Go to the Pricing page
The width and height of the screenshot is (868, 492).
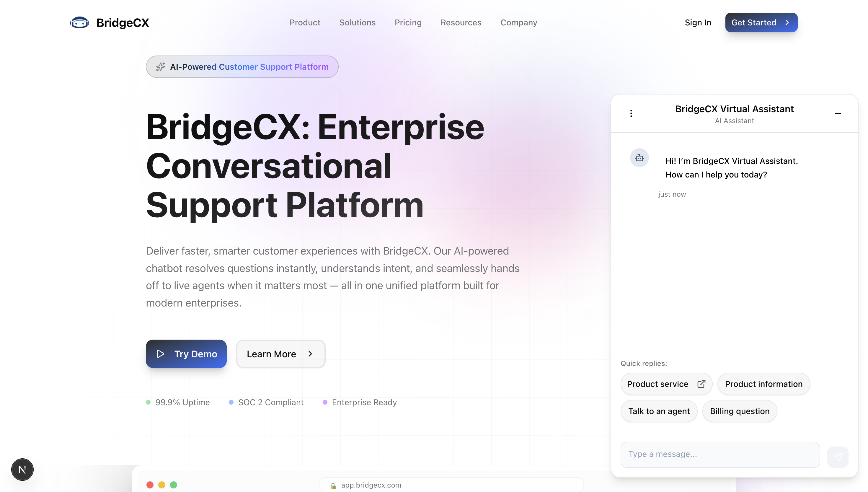[x=408, y=23]
